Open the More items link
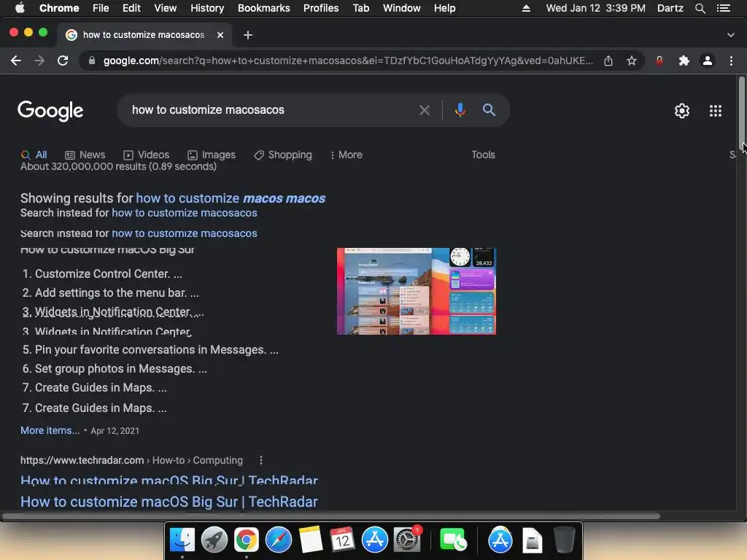Screen dimensions: 747x560 click(x=50, y=430)
